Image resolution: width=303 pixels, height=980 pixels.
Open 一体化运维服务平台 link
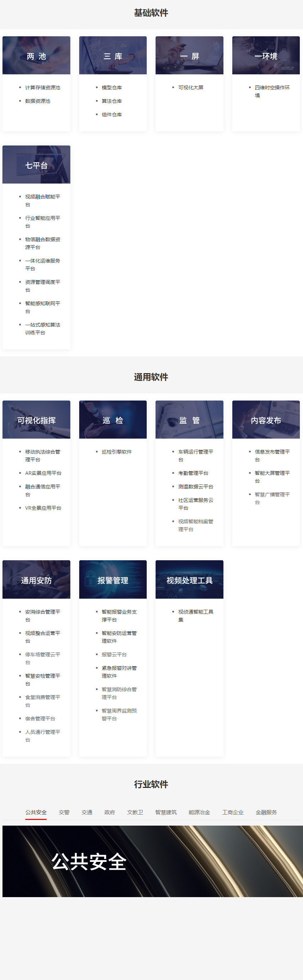pos(43,264)
